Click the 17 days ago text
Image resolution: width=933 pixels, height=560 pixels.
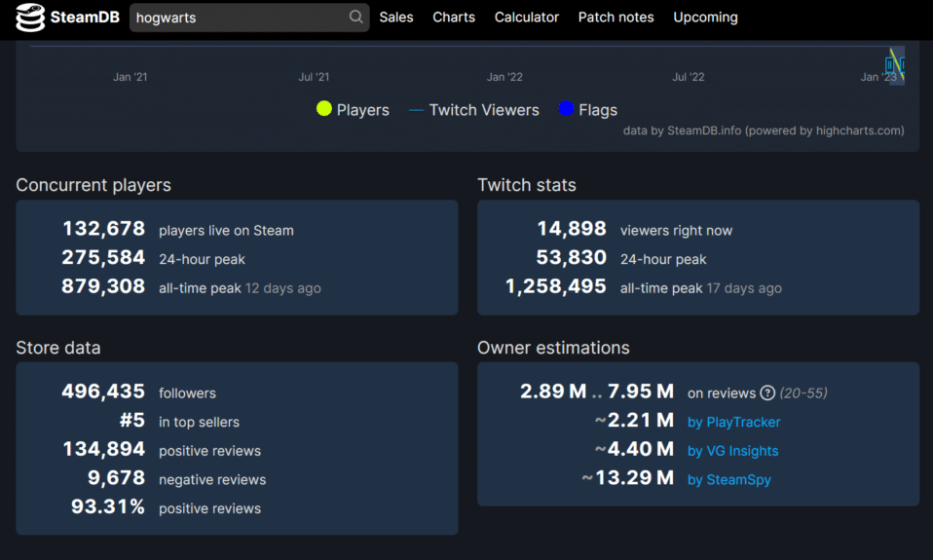tap(744, 288)
